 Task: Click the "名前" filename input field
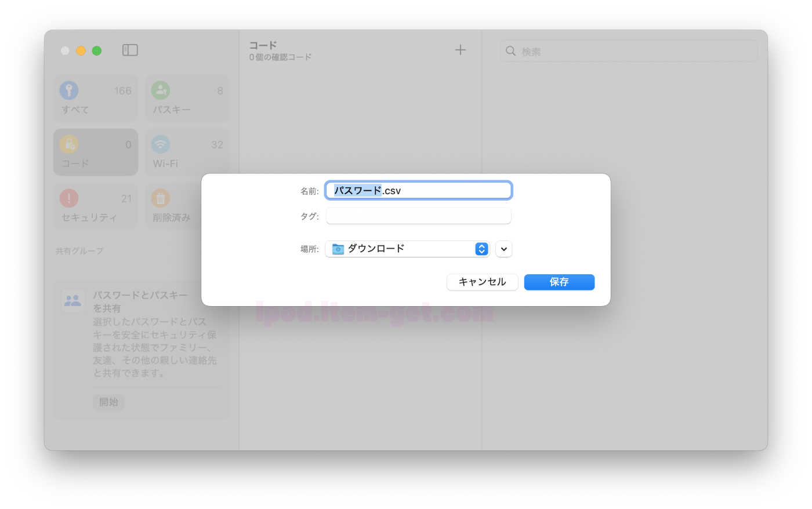click(418, 190)
